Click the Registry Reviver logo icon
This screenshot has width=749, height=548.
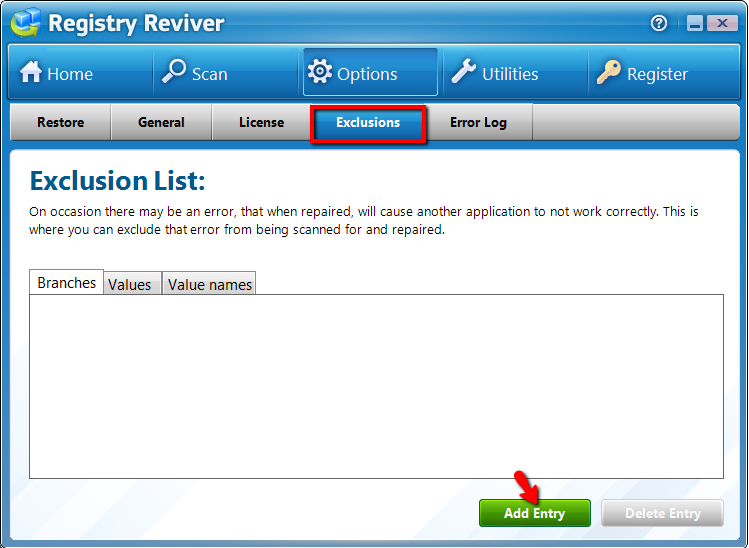pos(24,22)
